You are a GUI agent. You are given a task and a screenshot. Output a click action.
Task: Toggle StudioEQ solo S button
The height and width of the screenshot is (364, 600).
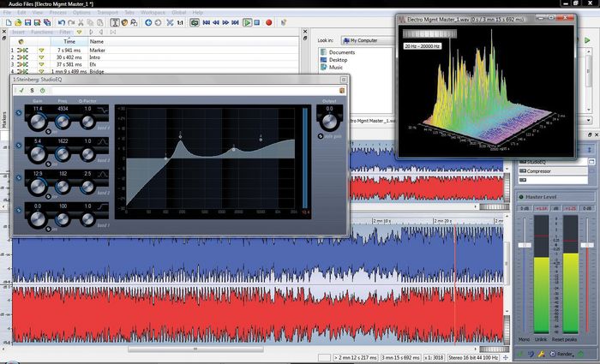33,91
